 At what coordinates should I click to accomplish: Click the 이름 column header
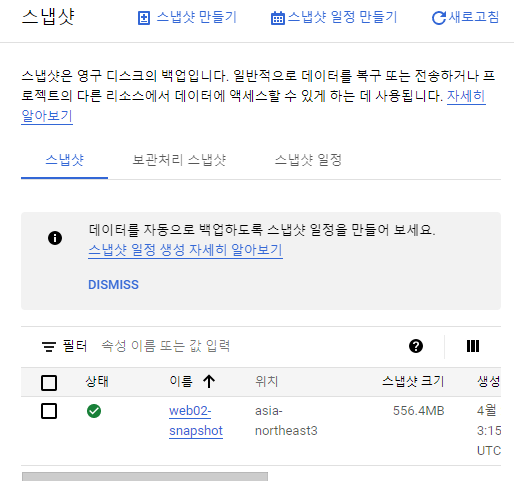[x=181, y=381]
